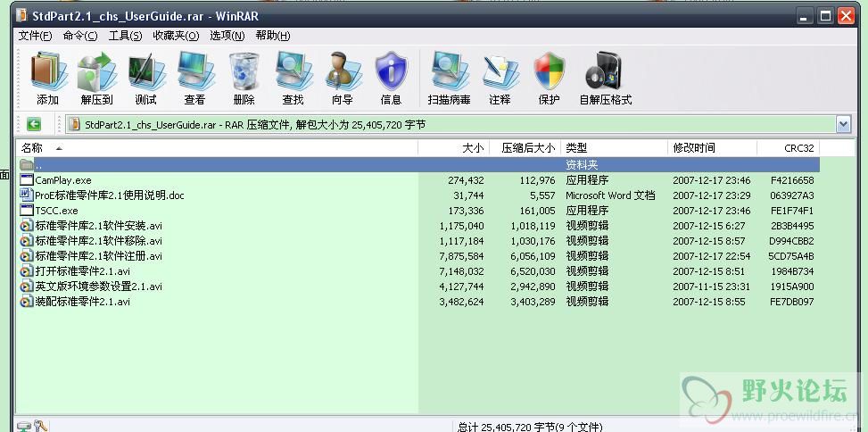Open the Help (帮助) menu
The height and width of the screenshot is (432, 868).
tap(273, 36)
